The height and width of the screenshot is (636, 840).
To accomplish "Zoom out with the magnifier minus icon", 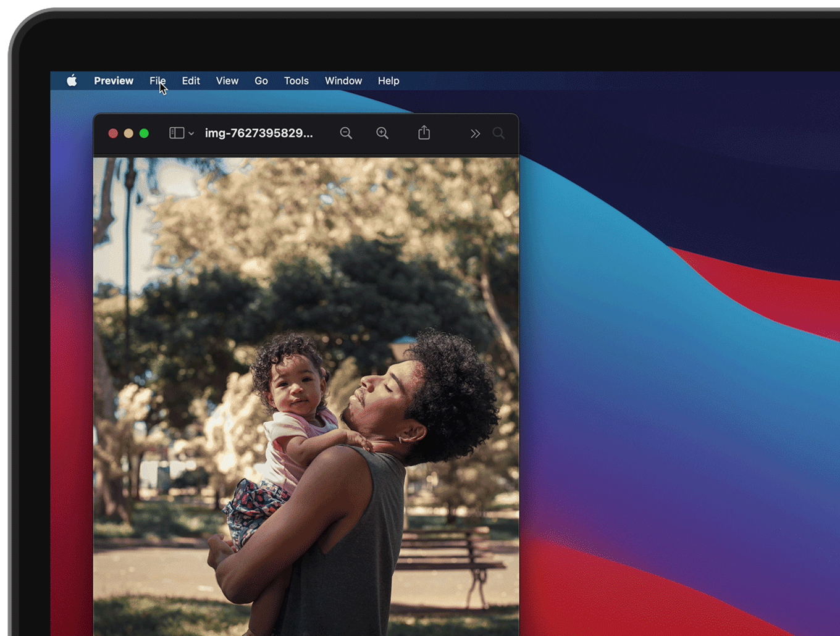I will [346, 133].
